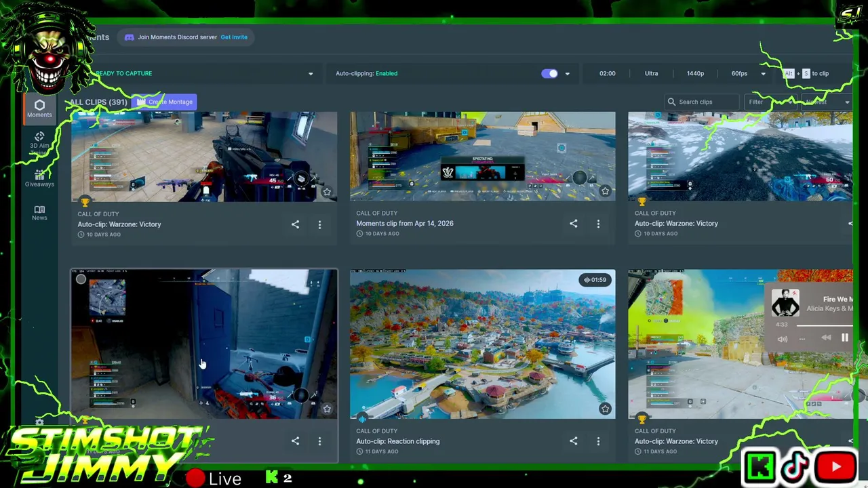Click the 02:00 clip length value
This screenshot has width=868, height=488.
pyautogui.click(x=608, y=73)
